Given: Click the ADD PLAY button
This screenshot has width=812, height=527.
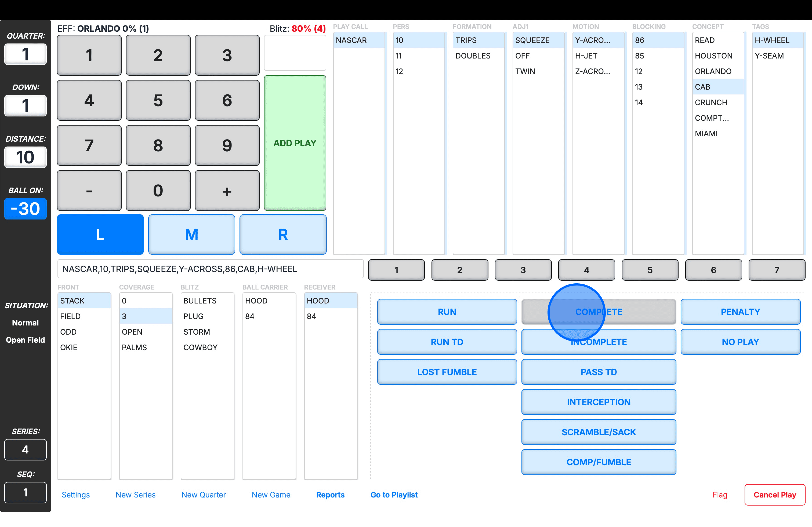Looking at the screenshot, I should point(295,143).
